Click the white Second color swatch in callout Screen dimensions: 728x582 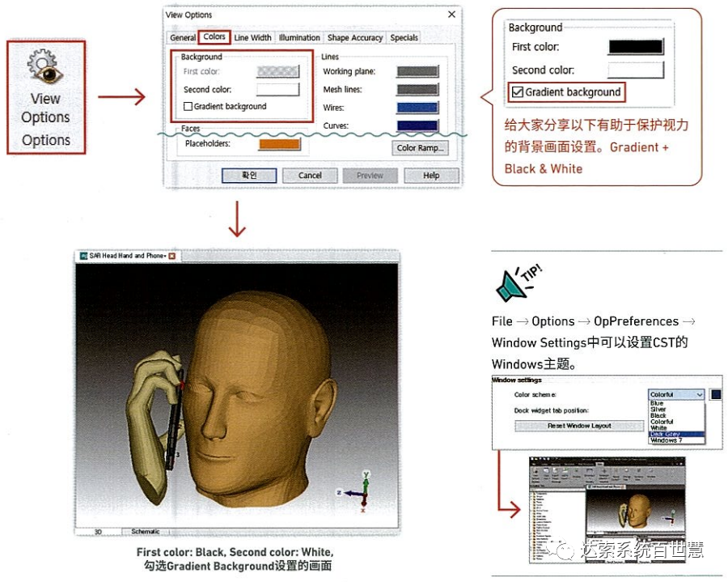636,70
